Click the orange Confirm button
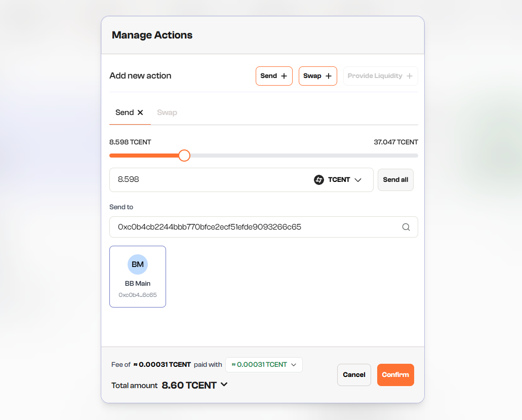Image resolution: width=522 pixels, height=420 pixels. [x=395, y=375]
